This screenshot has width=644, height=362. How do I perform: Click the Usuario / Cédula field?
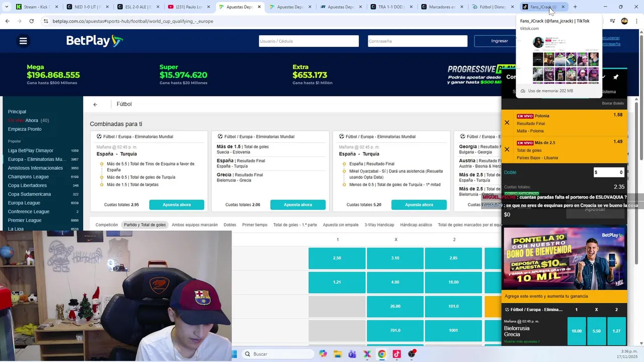pyautogui.click(x=309, y=41)
